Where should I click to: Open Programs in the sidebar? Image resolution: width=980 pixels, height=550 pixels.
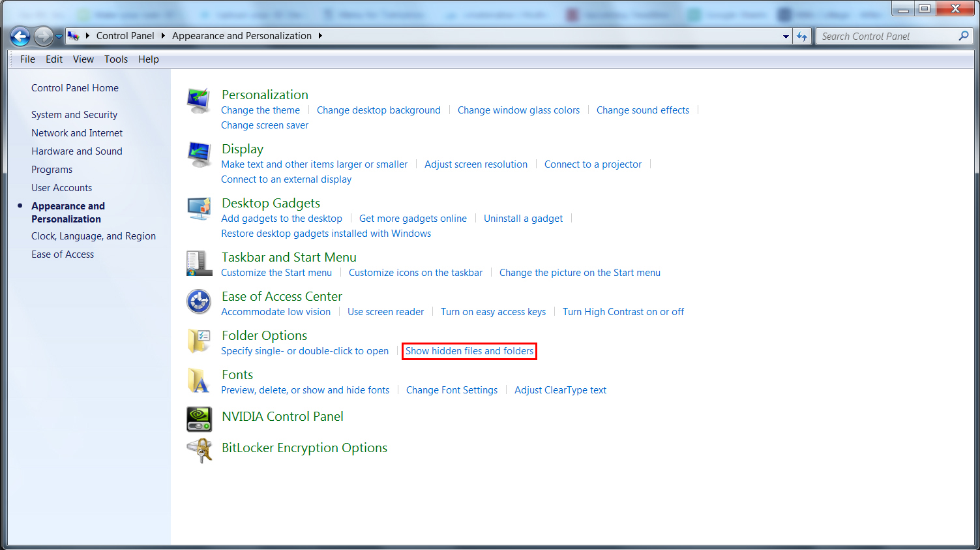52,170
